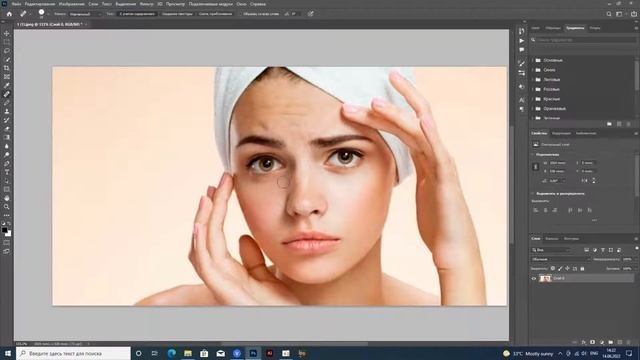Expand the 'Синие' gradient folder
Image resolution: width=640 pixels, height=360 pixels.
(533, 70)
